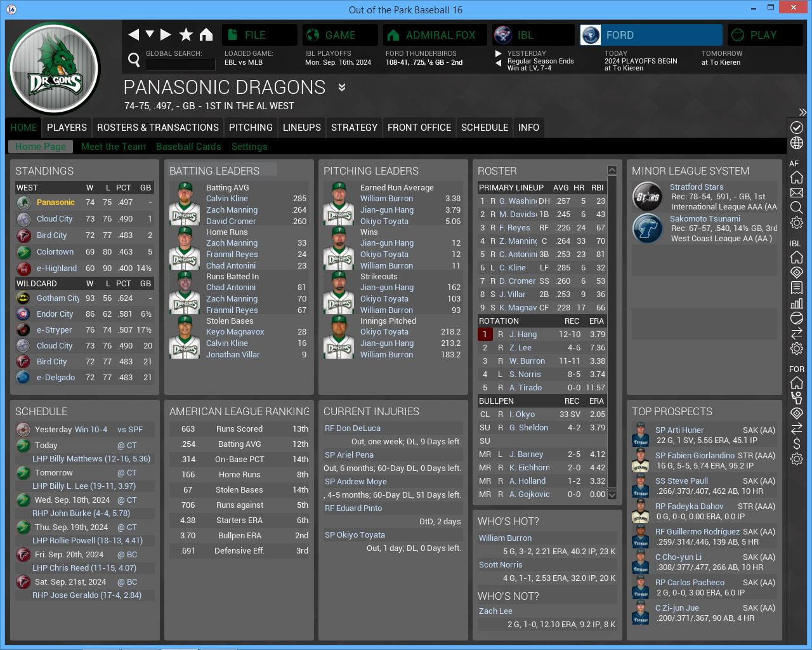
Task: Expand the Panasonic Dragons team dropdown
Action: tap(342, 88)
